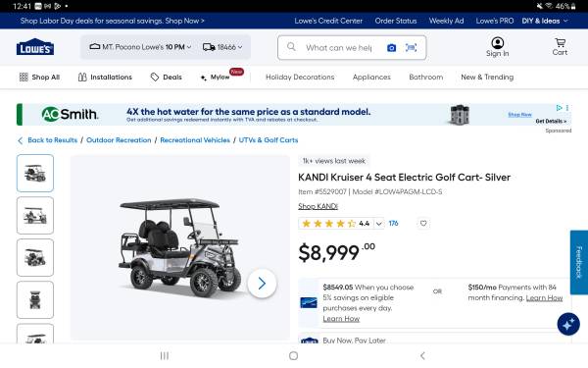
Task: Open the shopping Cart icon
Action: pyautogui.click(x=560, y=47)
